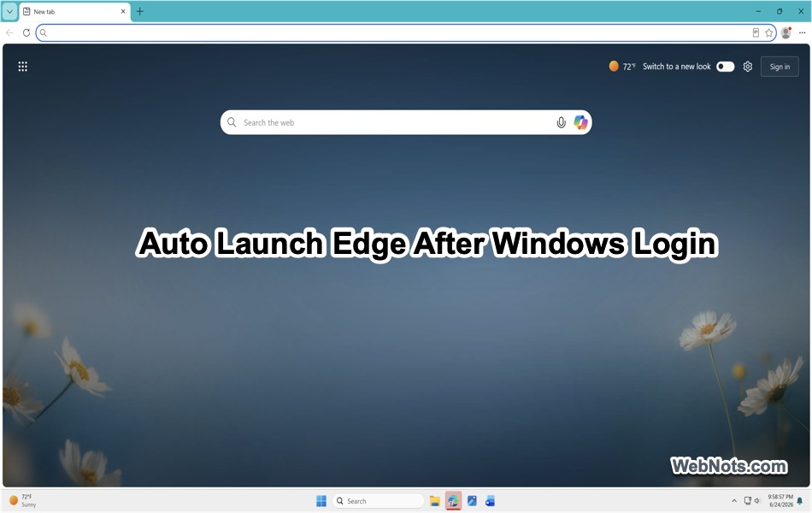Click the Edge icon on taskbar
Screen dimensions: 812x513
tap(453, 500)
